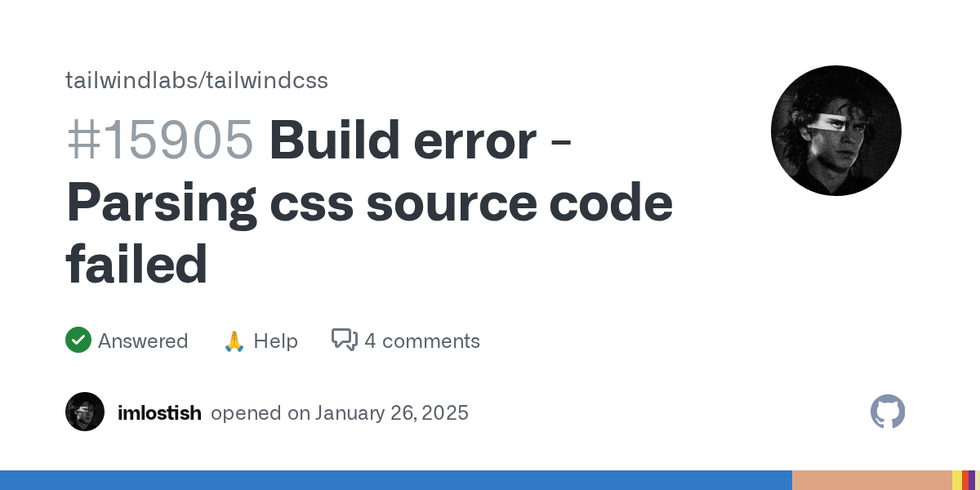The height and width of the screenshot is (490, 980).
Task: Click the comments speech bubble icon
Action: pos(344,340)
